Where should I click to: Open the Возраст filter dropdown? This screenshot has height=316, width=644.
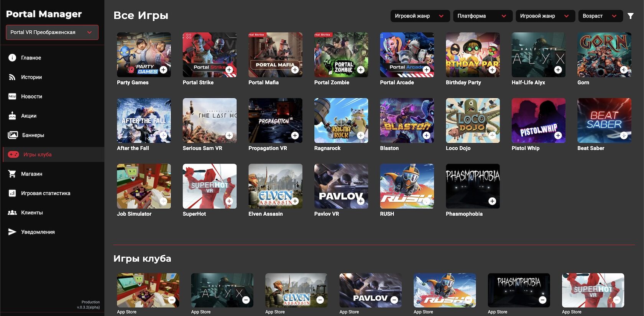tap(600, 16)
